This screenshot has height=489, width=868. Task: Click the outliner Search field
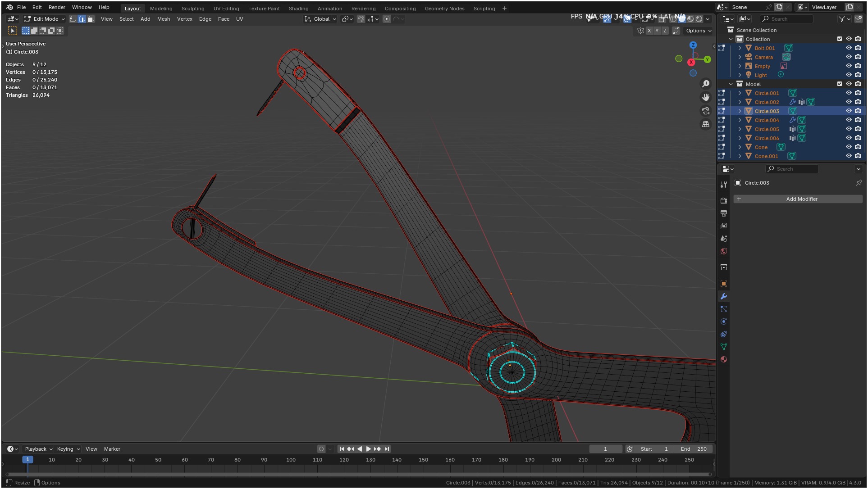point(786,19)
